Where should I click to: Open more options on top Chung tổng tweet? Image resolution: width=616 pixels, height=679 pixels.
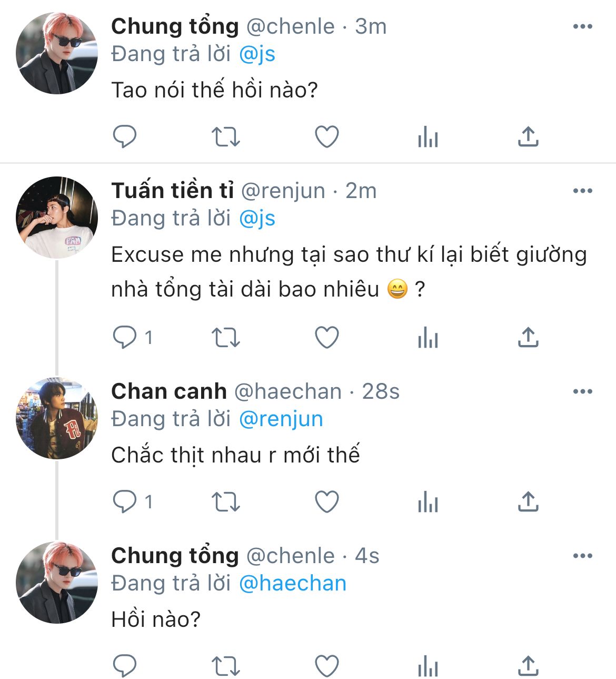pyautogui.click(x=582, y=26)
